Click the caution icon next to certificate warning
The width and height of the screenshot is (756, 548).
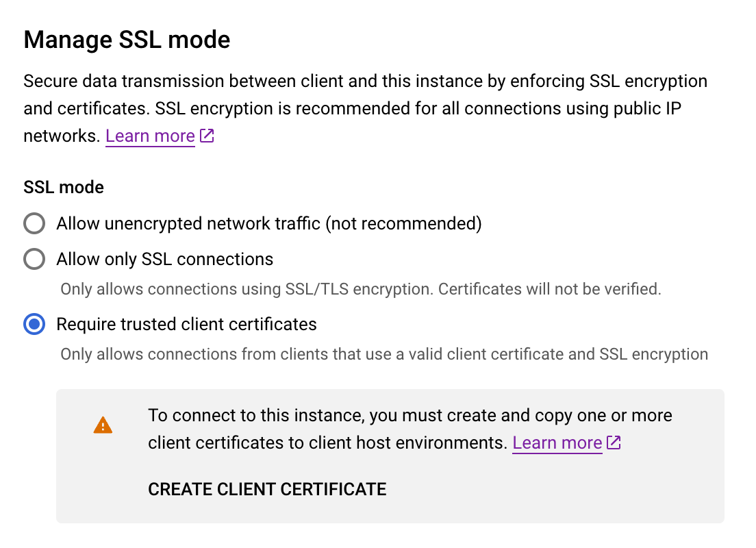click(103, 425)
